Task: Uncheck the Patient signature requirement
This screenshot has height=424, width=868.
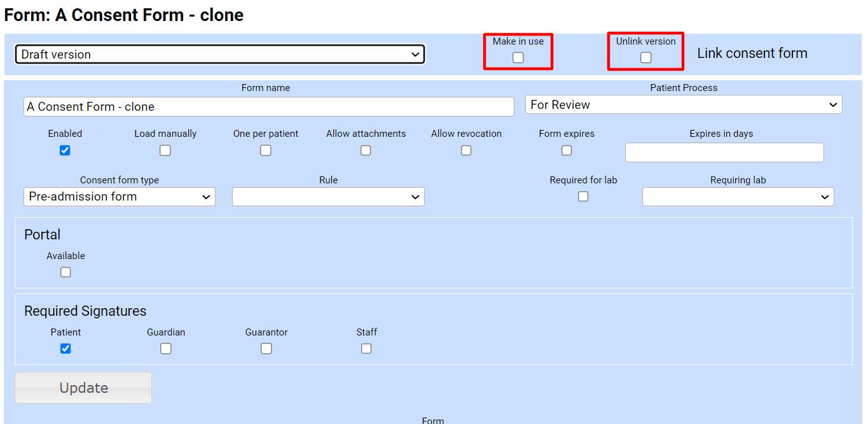Action: (x=65, y=348)
